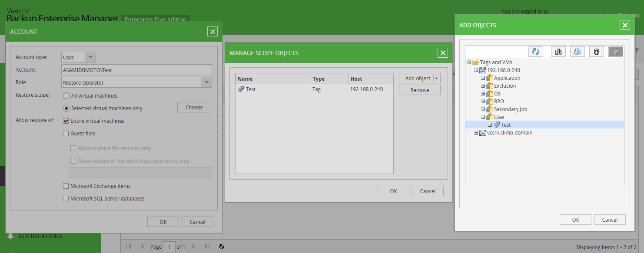Open the Add object dropdown arrow

pos(436,79)
